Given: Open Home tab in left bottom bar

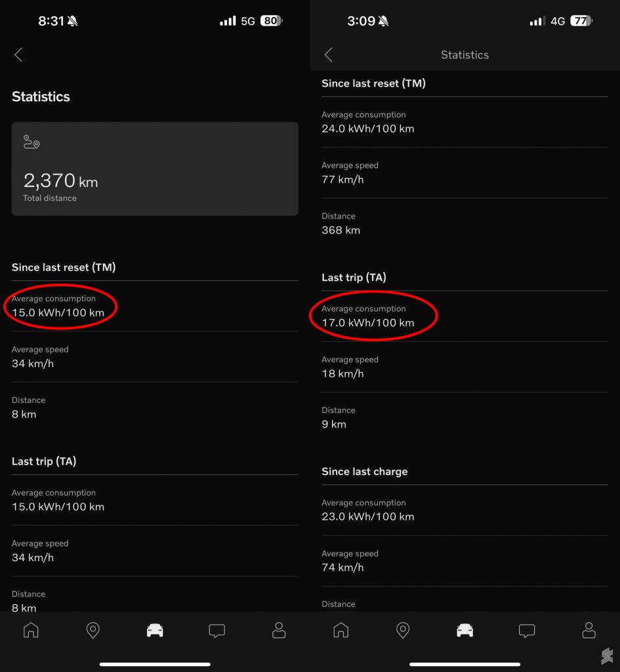Looking at the screenshot, I should (31, 630).
